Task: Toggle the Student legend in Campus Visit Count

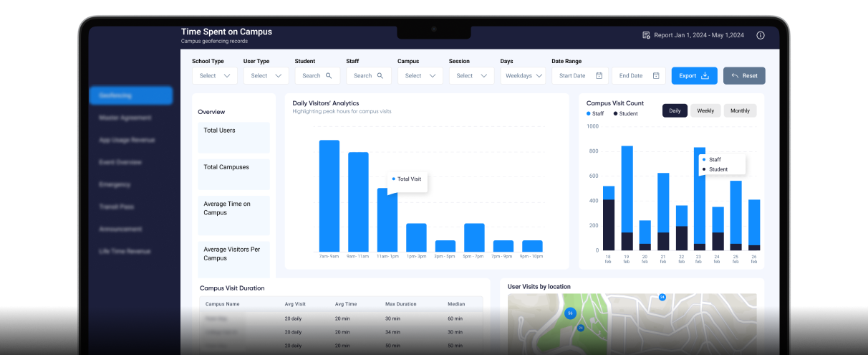Action: (x=625, y=113)
